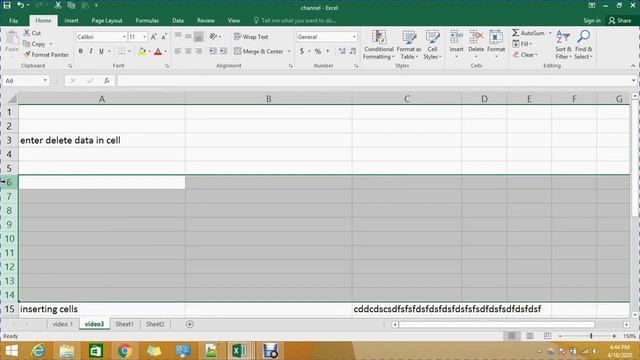The width and height of the screenshot is (640, 360).
Task: Click the zoom slider handle
Action: (591, 336)
